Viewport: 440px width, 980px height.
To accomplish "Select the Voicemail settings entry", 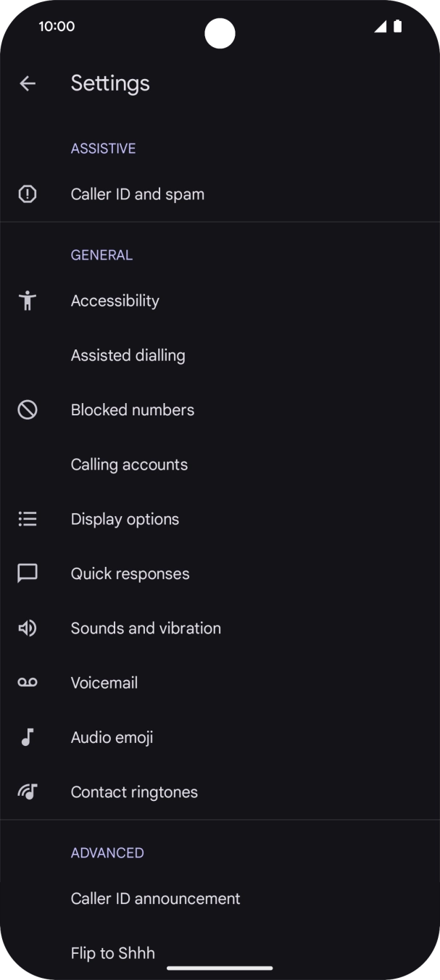I will (x=104, y=682).
